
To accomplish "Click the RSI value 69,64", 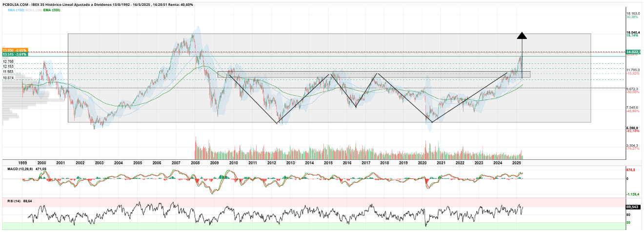I will click(x=28, y=201).
